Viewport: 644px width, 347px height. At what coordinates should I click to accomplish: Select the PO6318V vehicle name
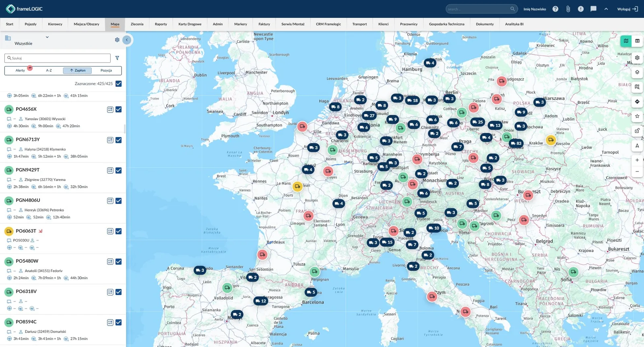coord(26,291)
